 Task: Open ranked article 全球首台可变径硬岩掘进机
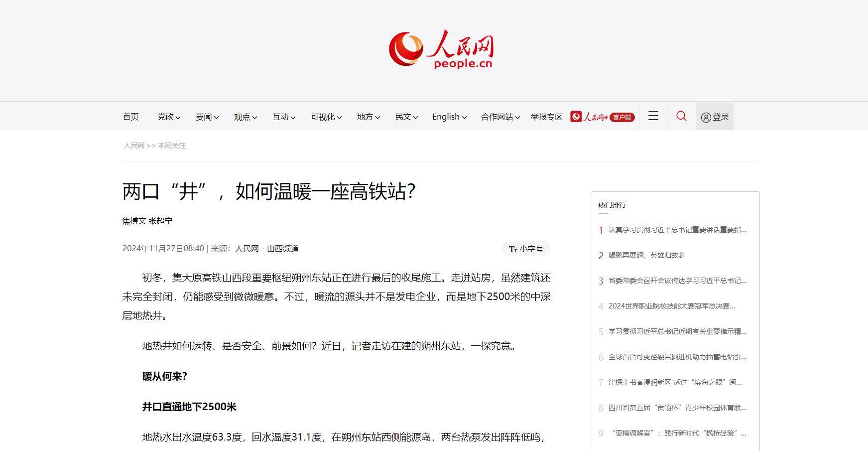click(x=677, y=357)
